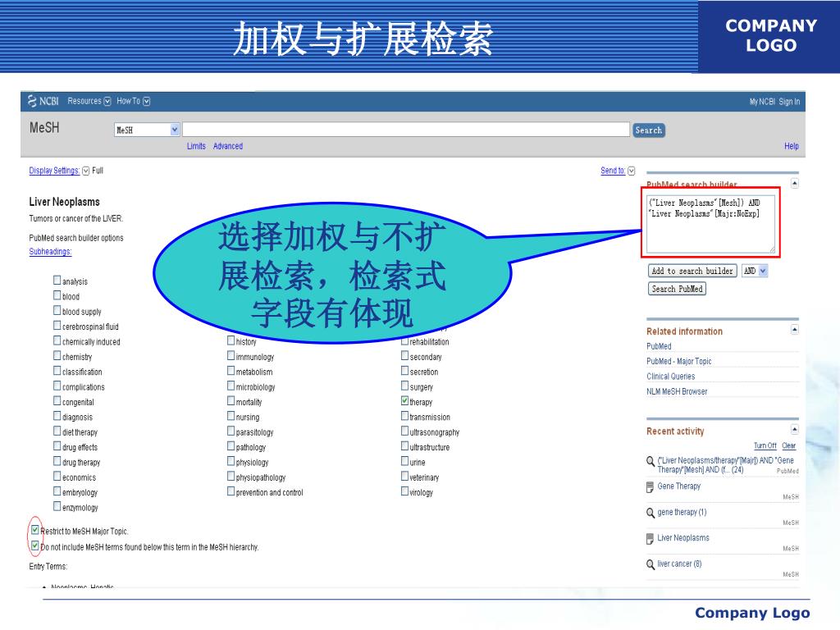Open the AND operator dropdown

point(755,271)
